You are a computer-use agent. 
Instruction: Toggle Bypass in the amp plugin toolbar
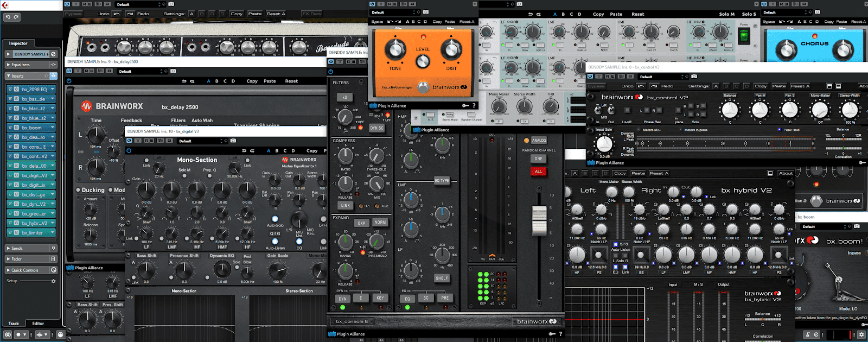click(x=73, y=14)
